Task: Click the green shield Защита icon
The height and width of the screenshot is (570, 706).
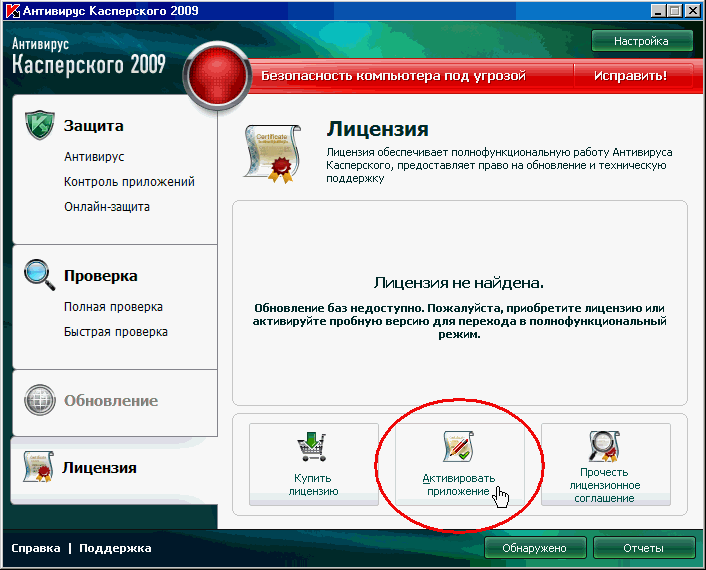Action: (40, 125)
